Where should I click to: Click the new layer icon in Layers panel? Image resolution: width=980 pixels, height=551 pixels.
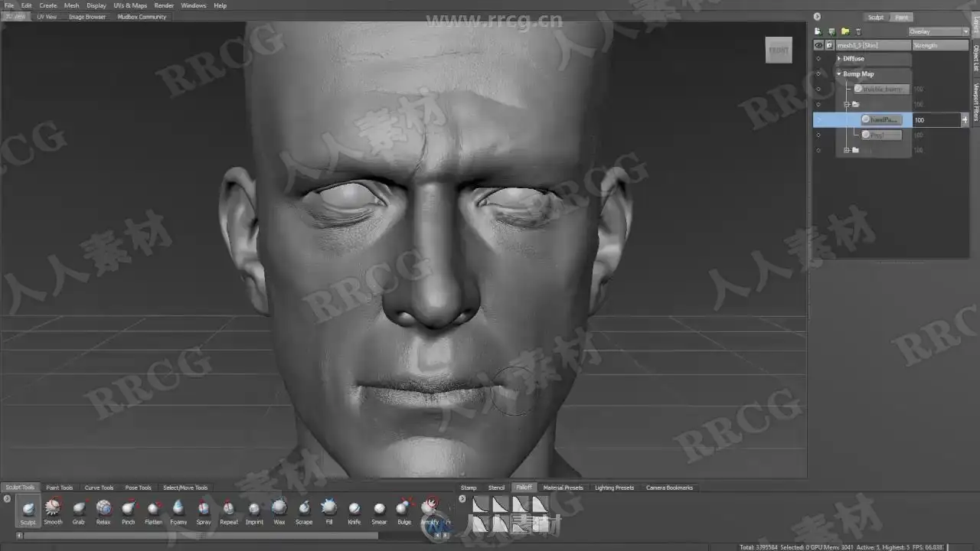[x=818, y=31]
